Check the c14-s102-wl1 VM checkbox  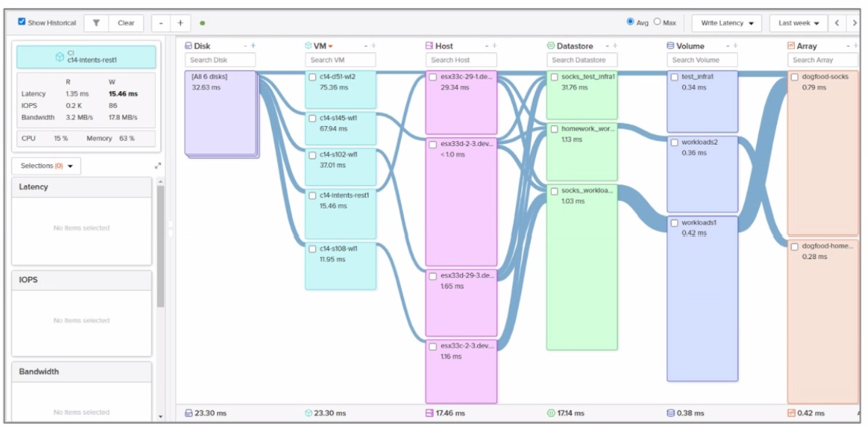[312, 155]
